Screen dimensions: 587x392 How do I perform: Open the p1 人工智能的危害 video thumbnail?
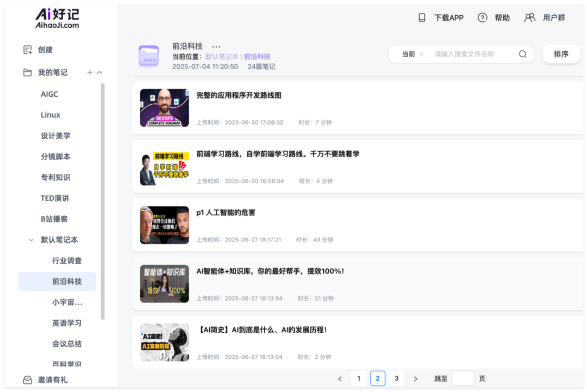click(x=164, y=225)
